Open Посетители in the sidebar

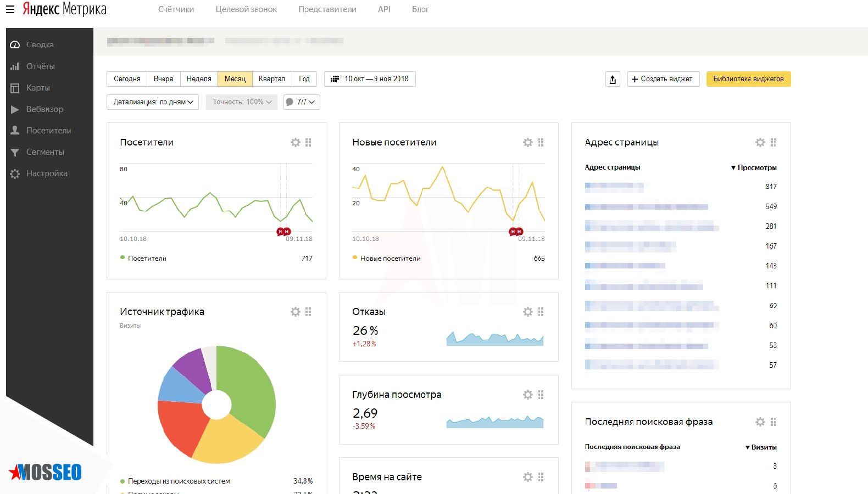click(x=49, y=130)
